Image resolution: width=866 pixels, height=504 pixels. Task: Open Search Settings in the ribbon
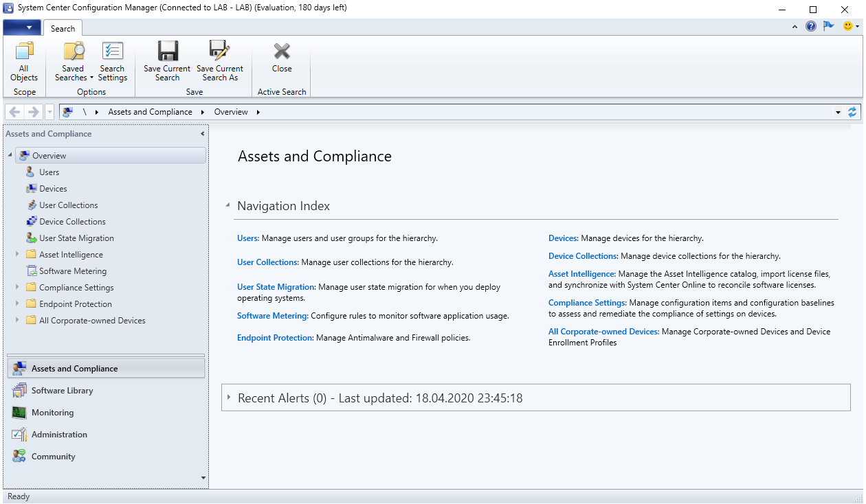[x=112, y=62]
